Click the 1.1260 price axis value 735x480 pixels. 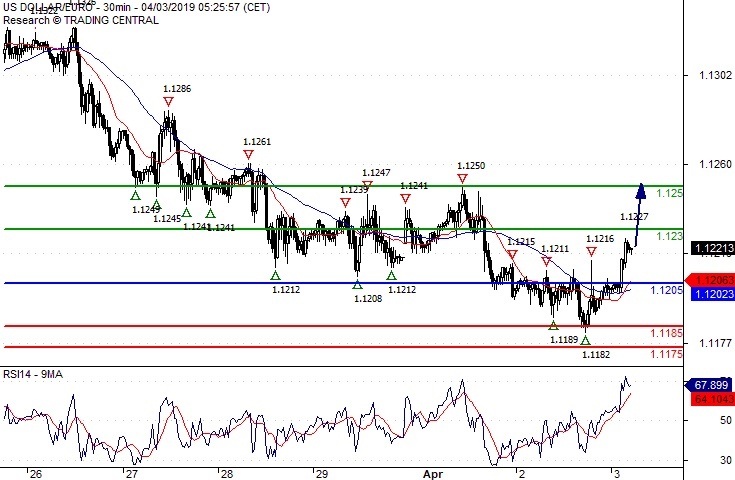[715, 164]
